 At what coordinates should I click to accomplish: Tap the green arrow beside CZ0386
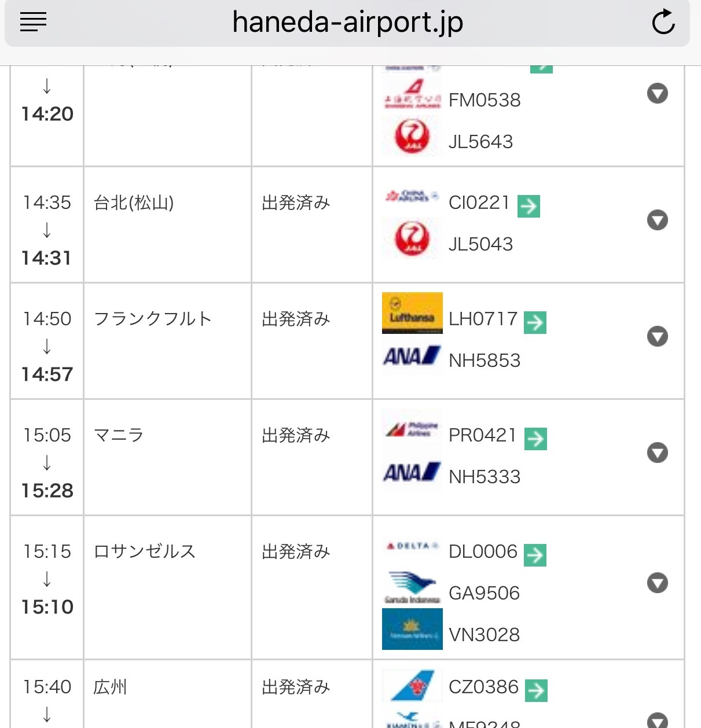coord(536,690)
